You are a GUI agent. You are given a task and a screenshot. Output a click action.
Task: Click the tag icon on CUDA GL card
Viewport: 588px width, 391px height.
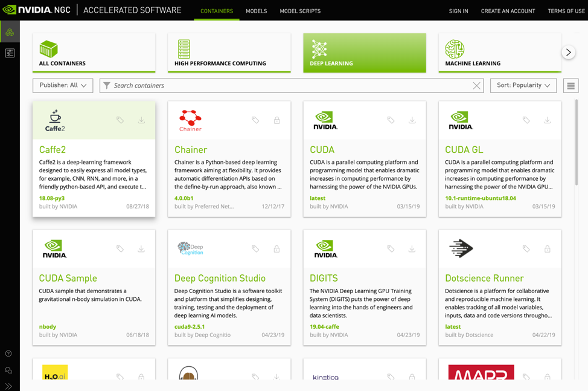tap(526, 120)
